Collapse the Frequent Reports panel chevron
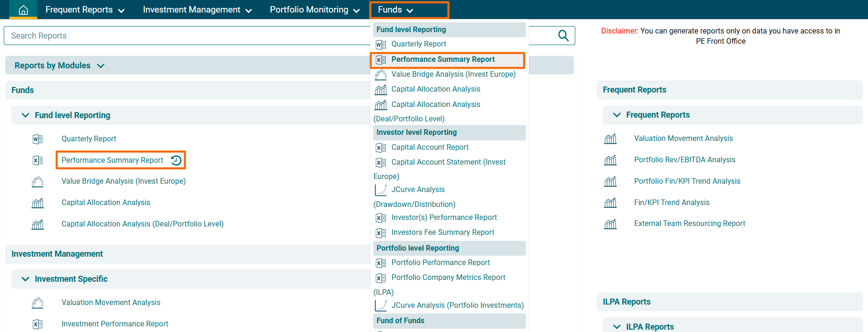868x332 pixels. (x=617, y=115)
